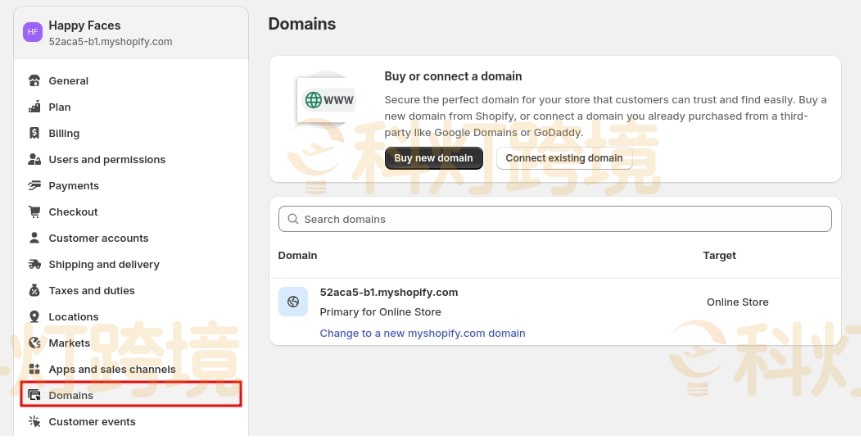Click the Users and permissions icon
This screenshot has height=441, width=861.
35,159
